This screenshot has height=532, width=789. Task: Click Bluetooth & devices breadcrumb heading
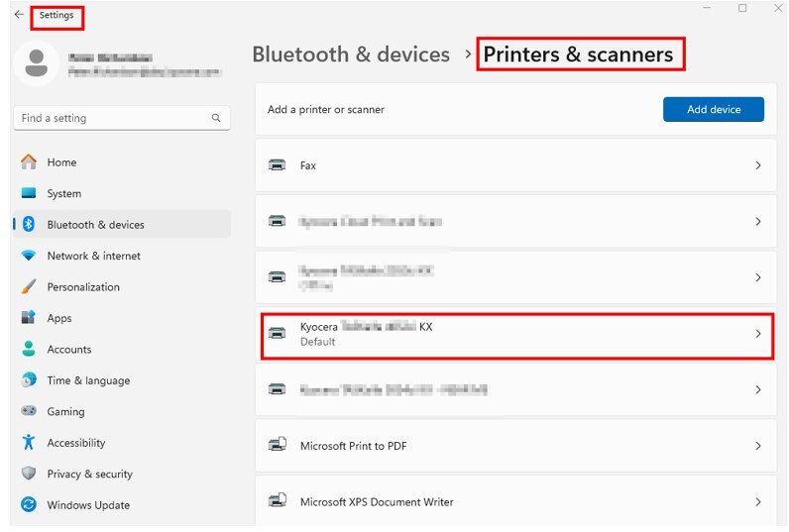coord(351,54)
